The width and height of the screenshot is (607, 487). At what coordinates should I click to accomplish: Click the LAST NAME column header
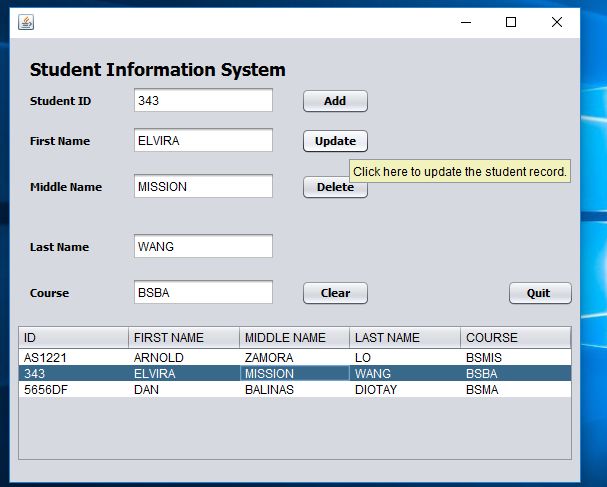click(405, 338)
